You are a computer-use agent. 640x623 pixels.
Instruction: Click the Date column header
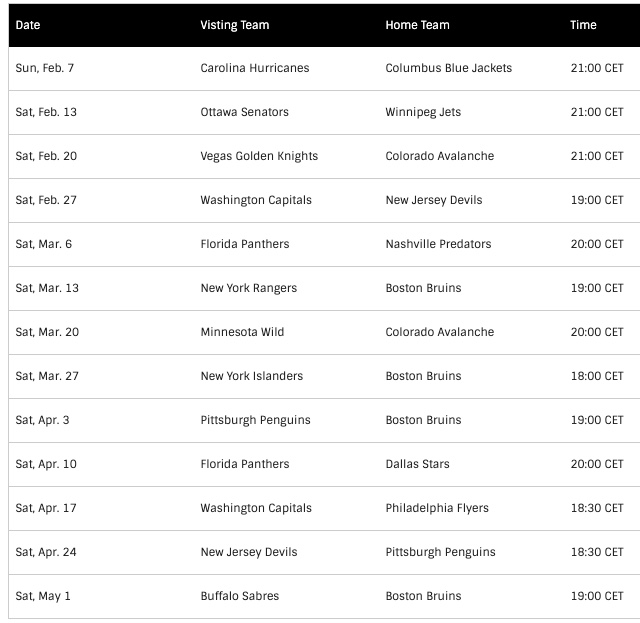[x=28, y=25]
